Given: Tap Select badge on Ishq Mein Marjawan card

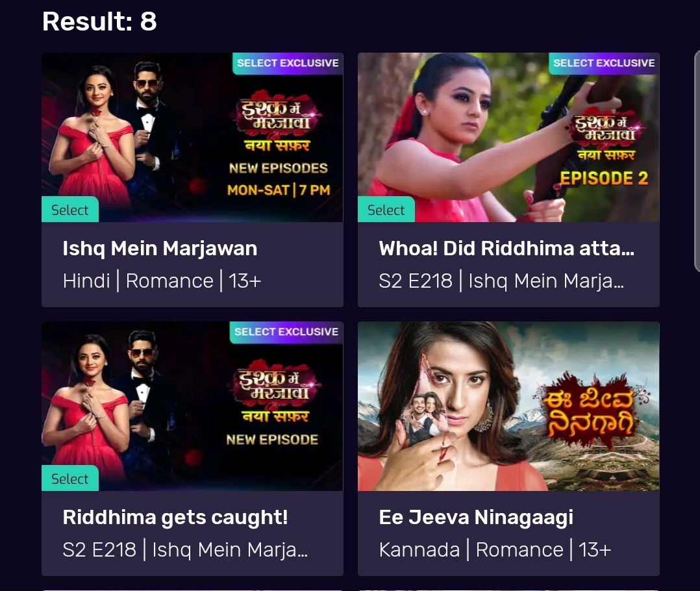Looking at the screenshot, I should pos(70,209).
